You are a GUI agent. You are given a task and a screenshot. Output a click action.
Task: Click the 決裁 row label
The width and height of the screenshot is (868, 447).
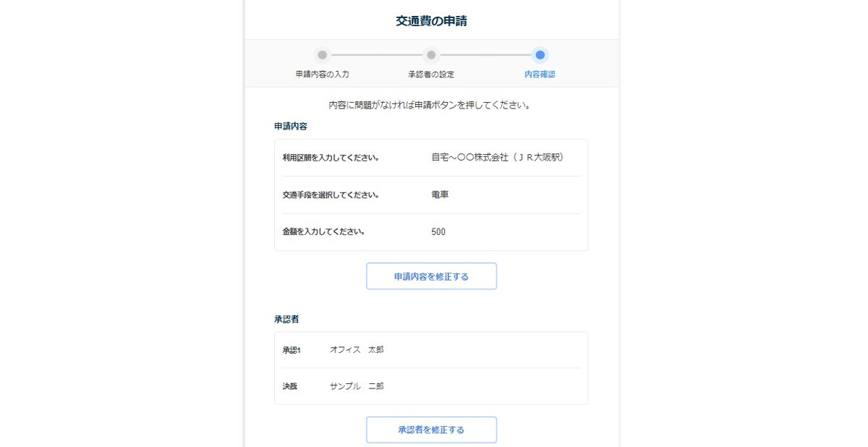[290, 386]
